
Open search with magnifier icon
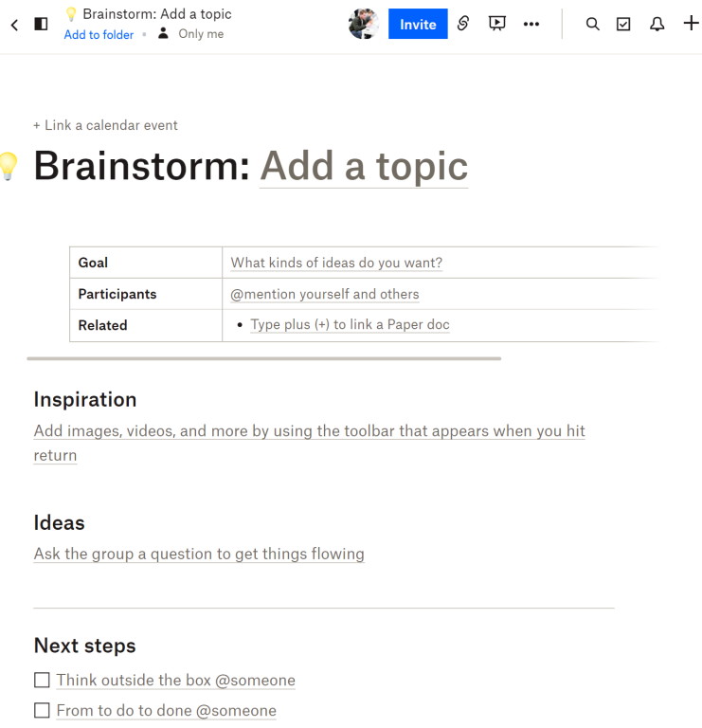pyautogui.click(x=592, y=24)
